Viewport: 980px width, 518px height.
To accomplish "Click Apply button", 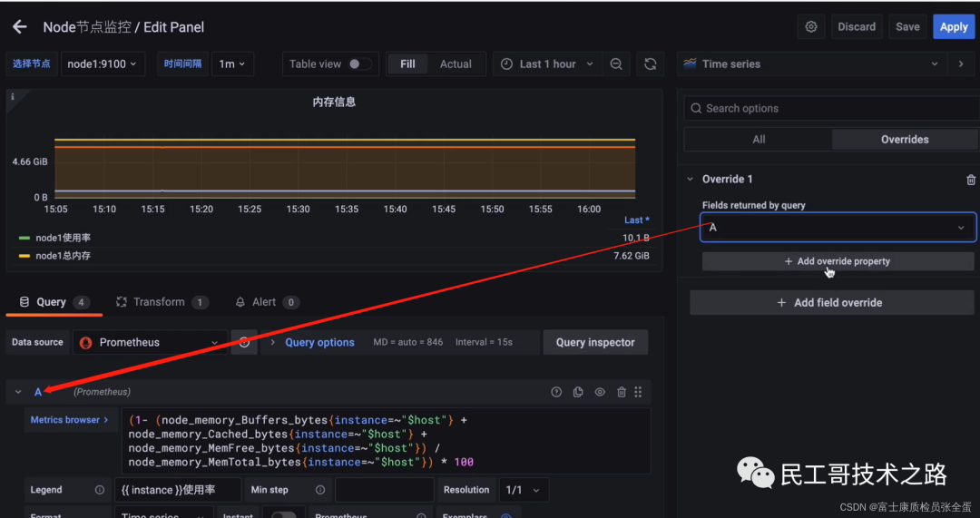I will 954,27.
